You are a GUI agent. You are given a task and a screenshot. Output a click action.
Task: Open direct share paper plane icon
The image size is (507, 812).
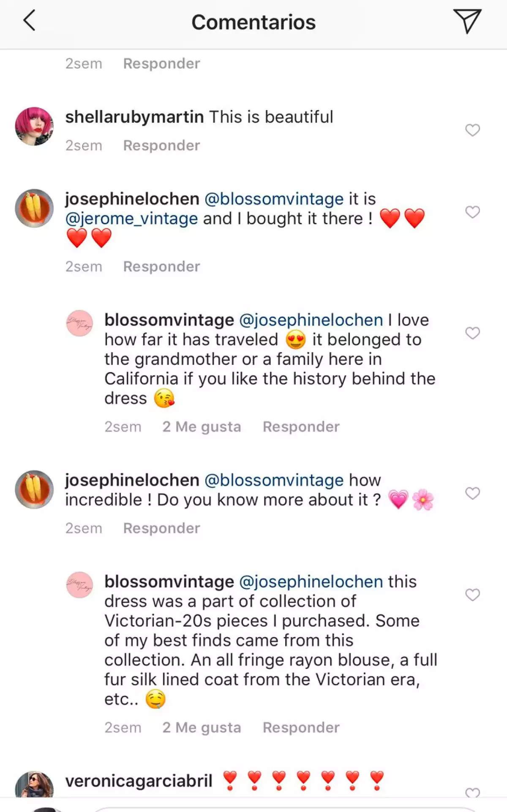pos(467,21)
